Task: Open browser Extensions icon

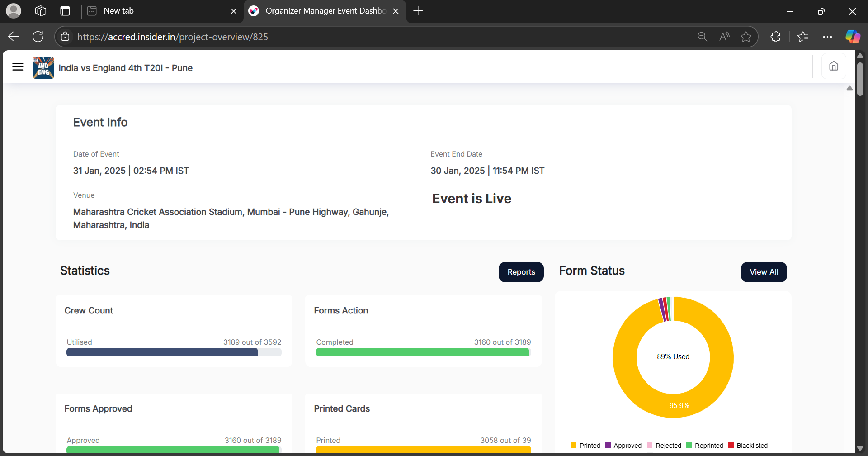Action: [x=776, y=37]
